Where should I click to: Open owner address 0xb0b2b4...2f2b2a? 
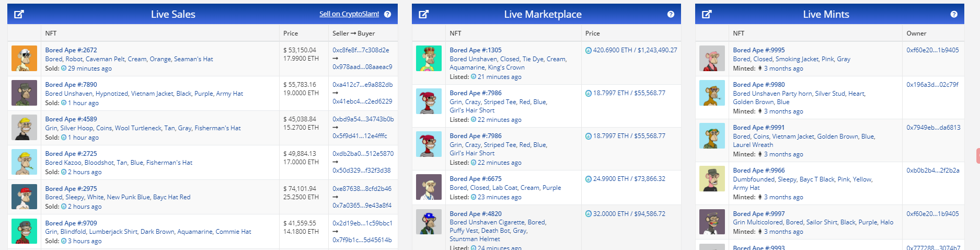click(x=933, y=171)
